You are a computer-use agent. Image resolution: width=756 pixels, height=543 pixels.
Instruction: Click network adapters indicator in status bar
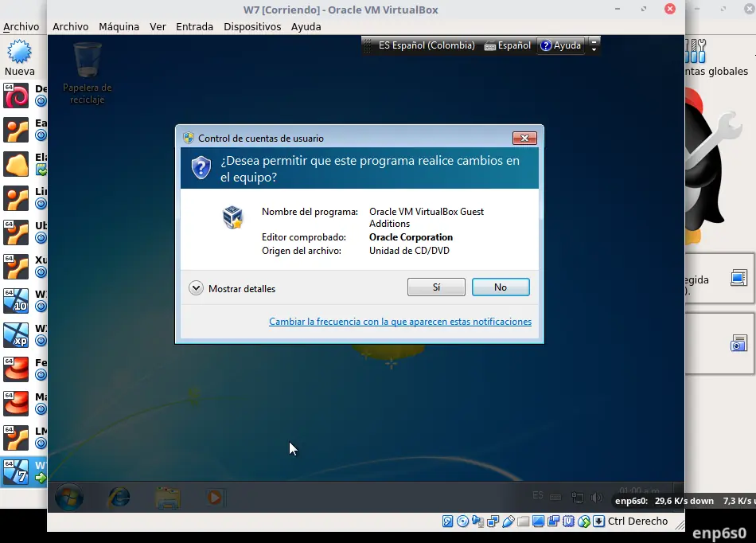pos(493,522)
